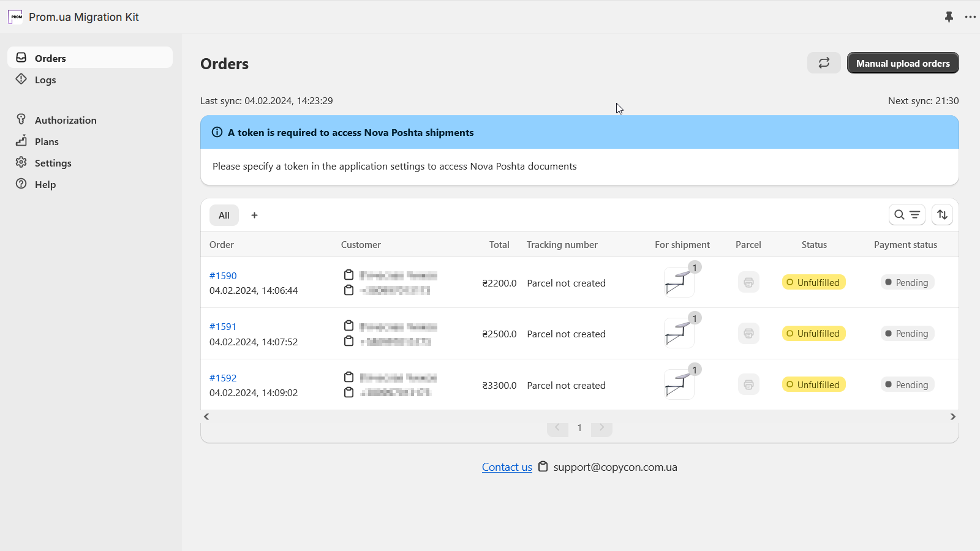Click the Last sync timestamp text
The width and height of the screenshot is (980, 551).
click(266, 100)
